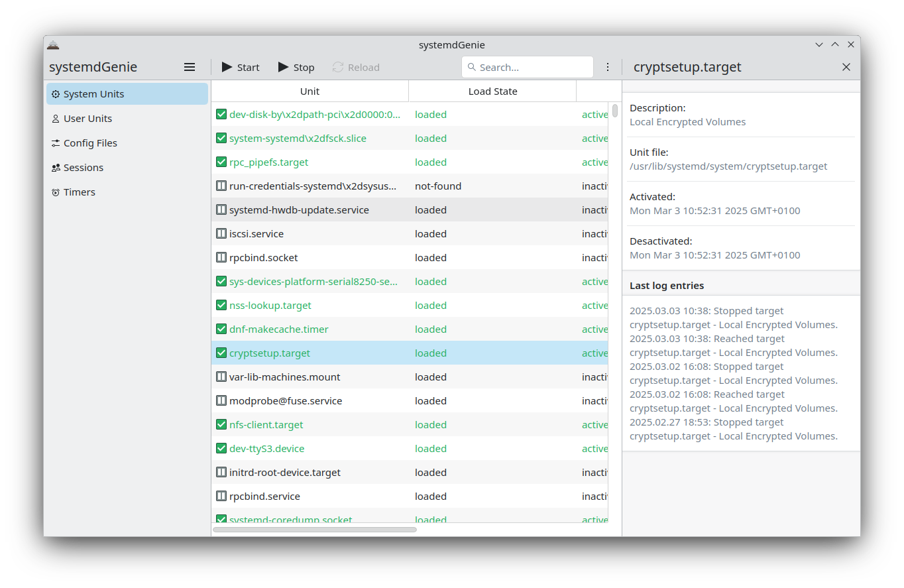The image size is (904, 588).
Task: Select the modprobe@fuse.service unit name
Action: (286, 401)
